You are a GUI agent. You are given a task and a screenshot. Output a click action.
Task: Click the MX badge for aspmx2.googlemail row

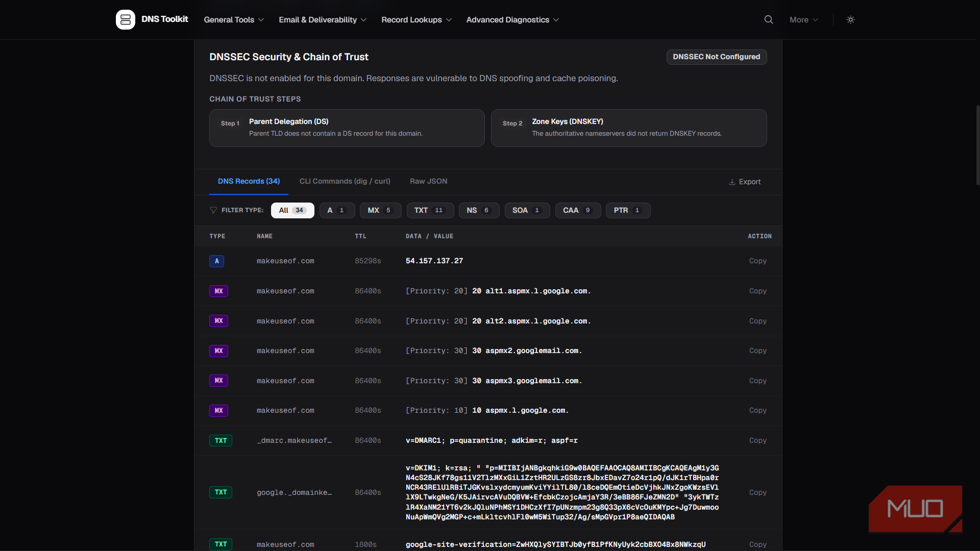click(x=218, y=351)
